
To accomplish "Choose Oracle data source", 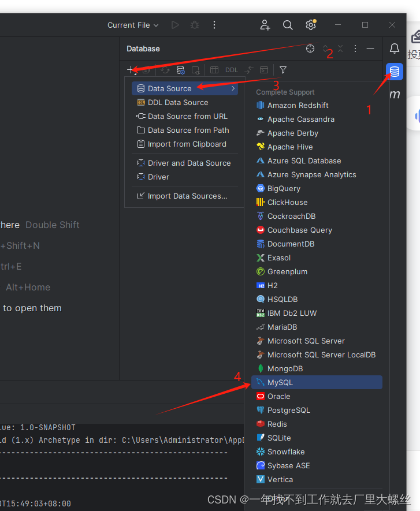I will point(317,396).
